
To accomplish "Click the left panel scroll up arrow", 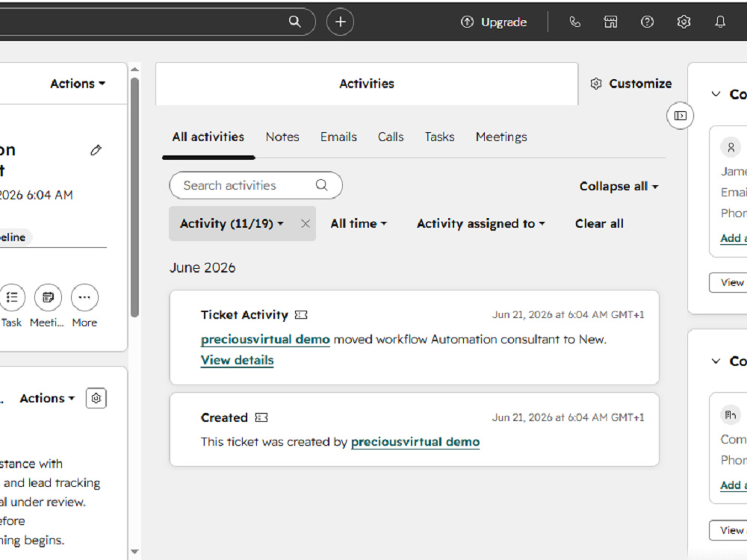I will click(134, 69).
